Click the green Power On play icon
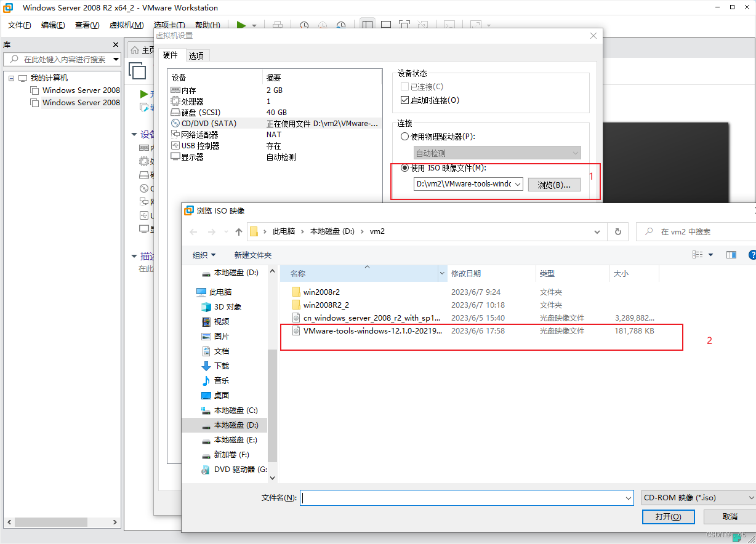Screen dimensions: 756x544 [241, 25]
